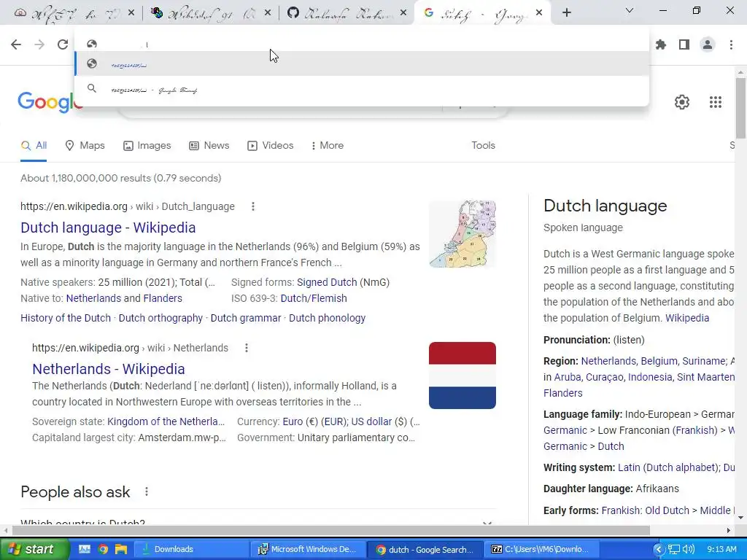Select the All results tab
The image size is (747, 560).
point(34,146)
